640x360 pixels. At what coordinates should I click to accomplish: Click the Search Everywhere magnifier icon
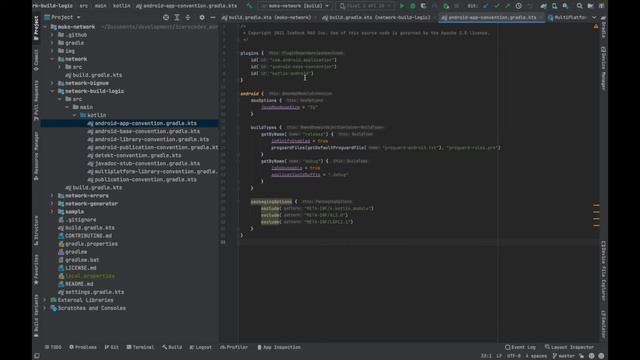click(579, 6)
